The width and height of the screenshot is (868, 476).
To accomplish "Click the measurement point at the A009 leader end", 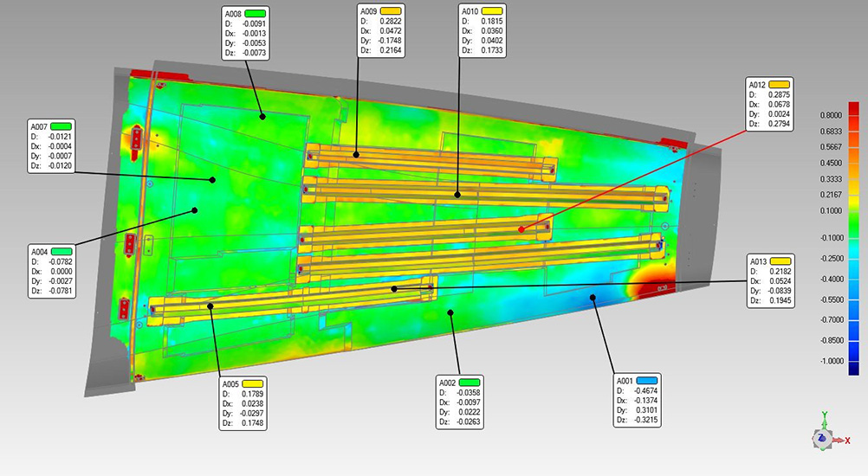I will pos(356,155).
